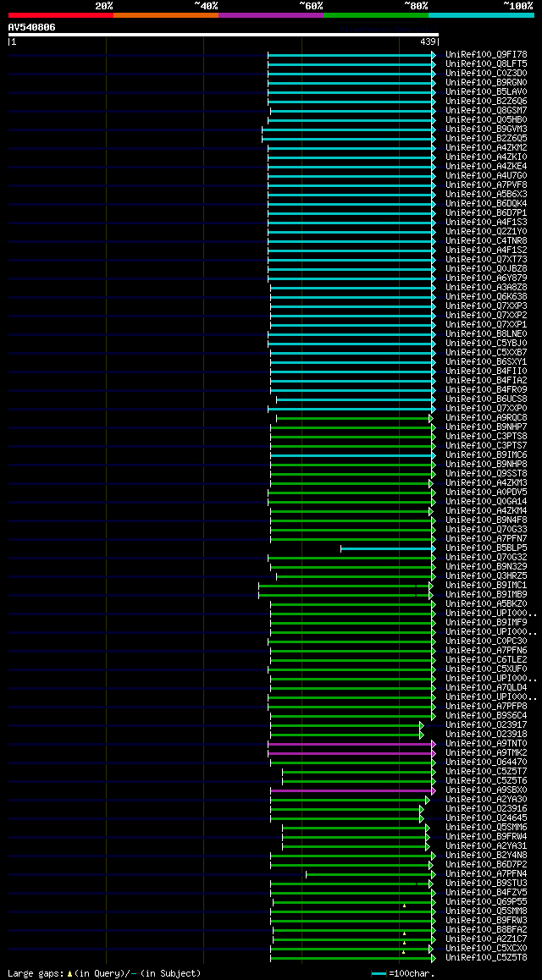Select the UniRef100_A6Y879 label

coord(486,278)
